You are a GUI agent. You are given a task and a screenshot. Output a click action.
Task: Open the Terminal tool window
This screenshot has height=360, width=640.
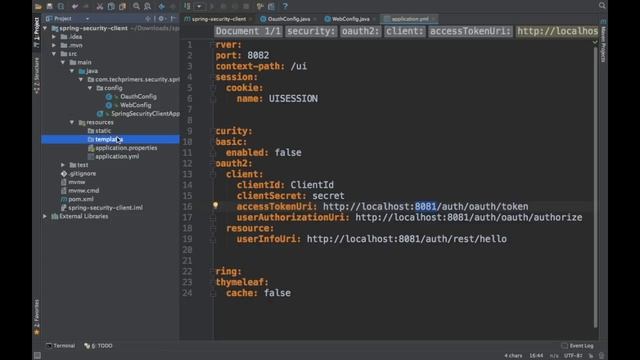tap(60, 346)
